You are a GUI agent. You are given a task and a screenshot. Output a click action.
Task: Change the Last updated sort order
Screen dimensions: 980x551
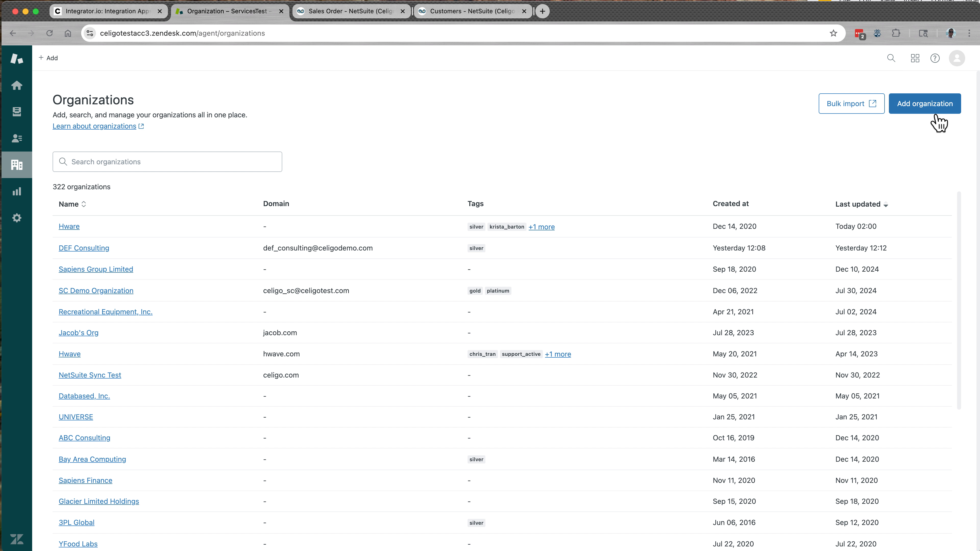tap(862, 204)
